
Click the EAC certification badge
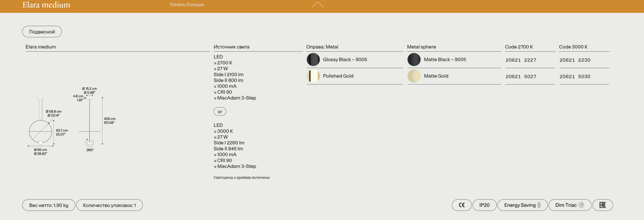602,205
